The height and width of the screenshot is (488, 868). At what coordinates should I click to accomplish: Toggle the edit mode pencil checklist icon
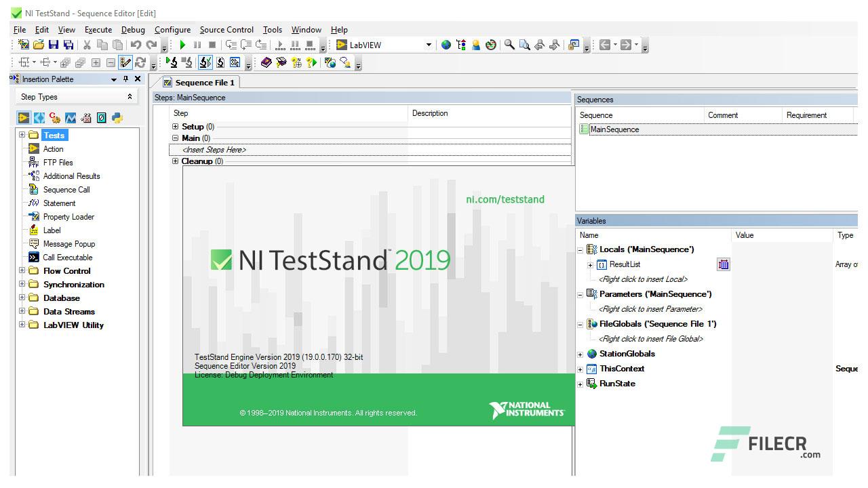click(125, 62)
